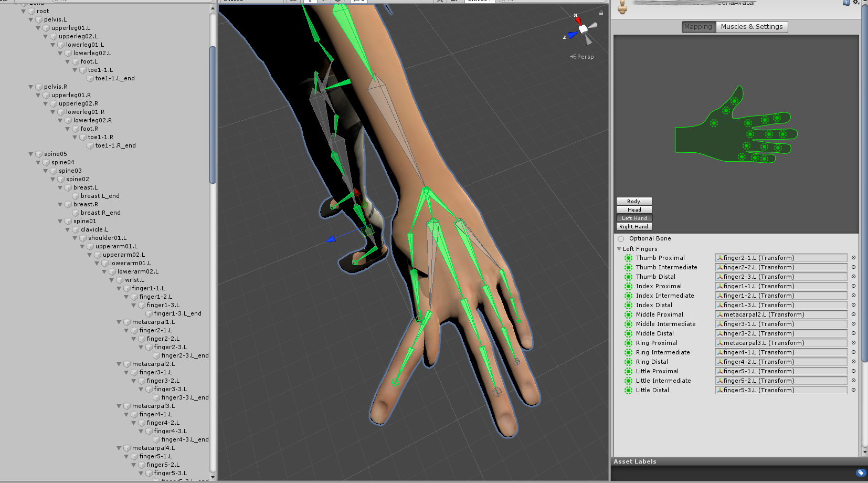
Task: Click green bone marker next to Little Intermediate label
Action: click(x=628, y=381)
